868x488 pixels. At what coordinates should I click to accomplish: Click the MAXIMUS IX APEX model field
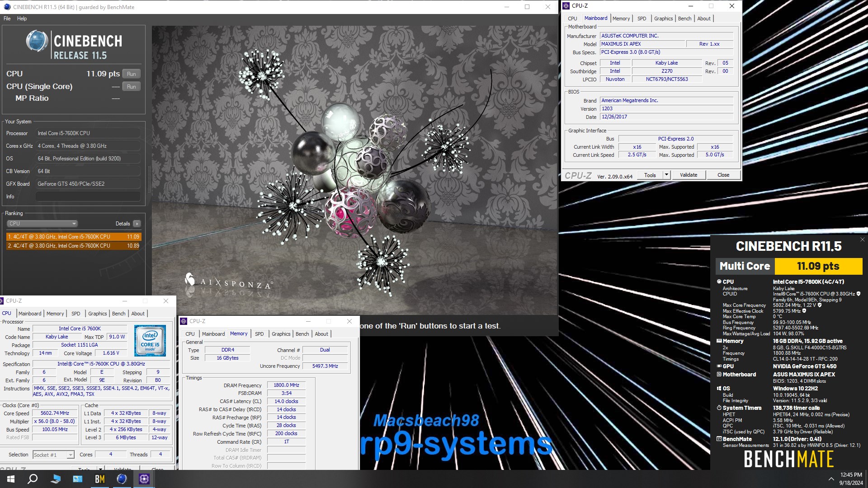(x=642, y=44)
